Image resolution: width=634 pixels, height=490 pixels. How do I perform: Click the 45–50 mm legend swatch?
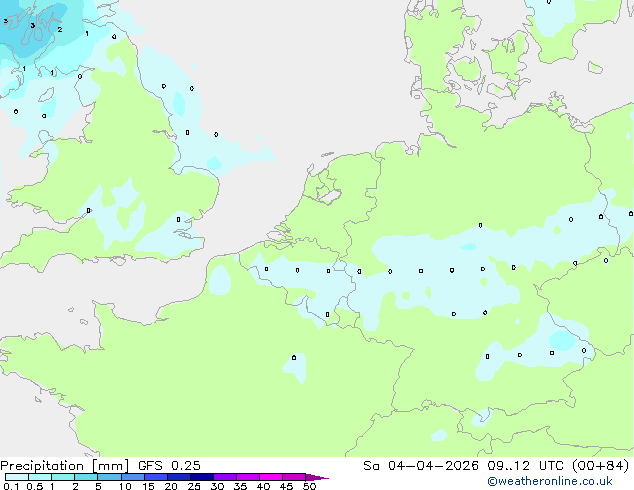coord(294,477)
